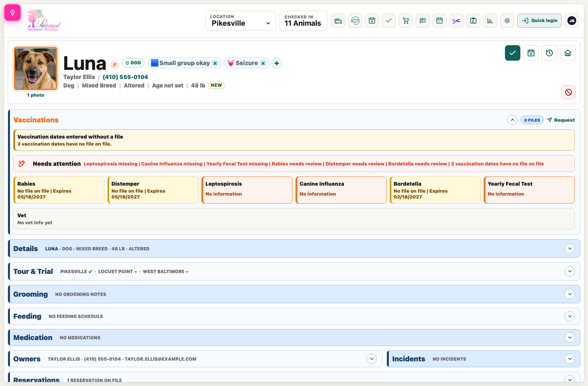Viewport: 588px width, 386px height.
Task: Open the Canine Influenza vaccination card
Action: coord(341,190)
